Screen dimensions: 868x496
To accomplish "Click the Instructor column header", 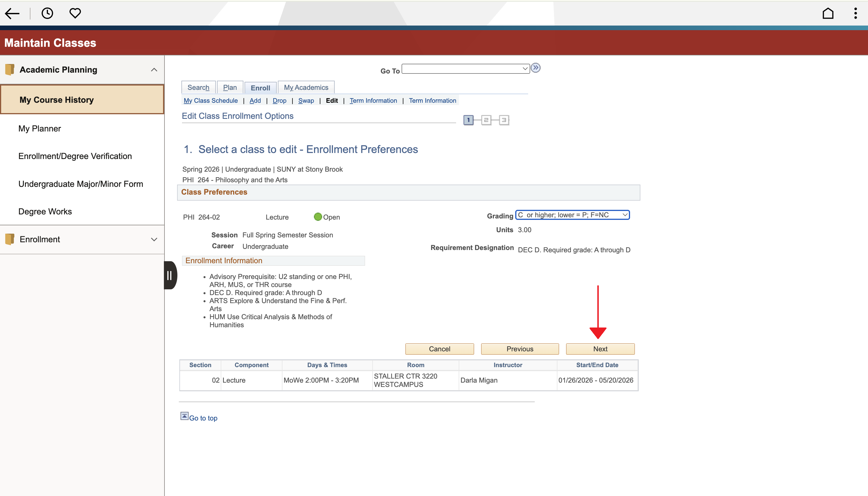I will click(x=507, y=365).
